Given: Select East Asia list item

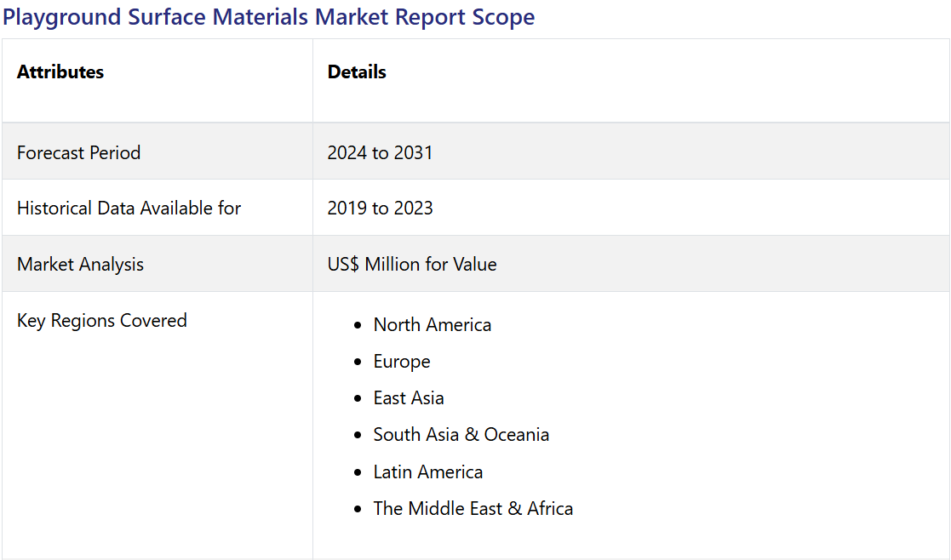Looking at the screenshot, I should click(x=409, y=398).
